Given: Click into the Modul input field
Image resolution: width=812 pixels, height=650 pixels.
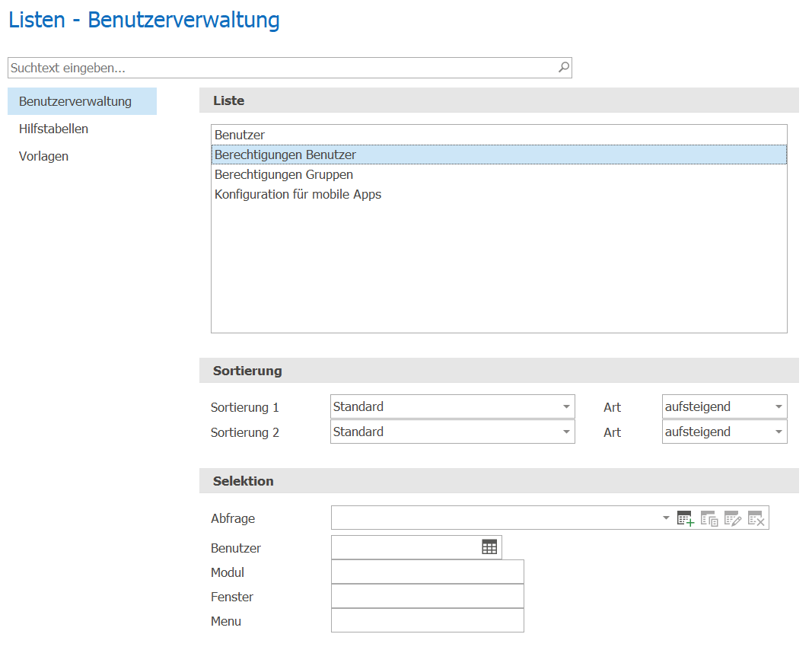Looking at the screenshot, I should (x=428, y=572).
